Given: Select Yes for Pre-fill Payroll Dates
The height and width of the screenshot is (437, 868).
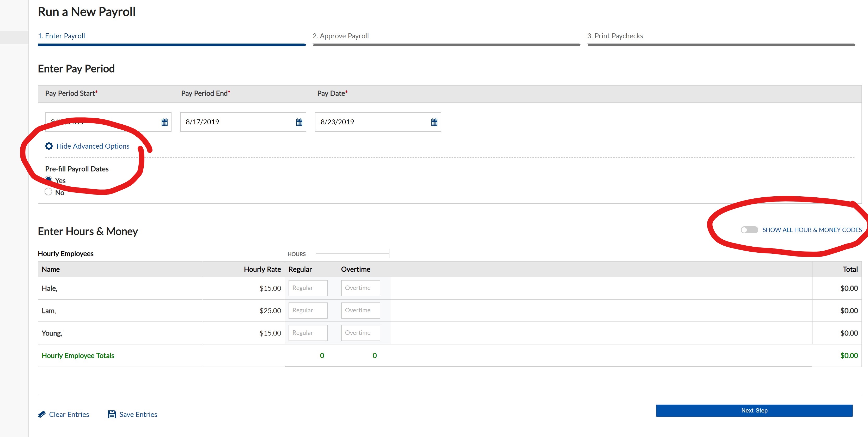Looking at the screenshot, I should pos(48,180).
